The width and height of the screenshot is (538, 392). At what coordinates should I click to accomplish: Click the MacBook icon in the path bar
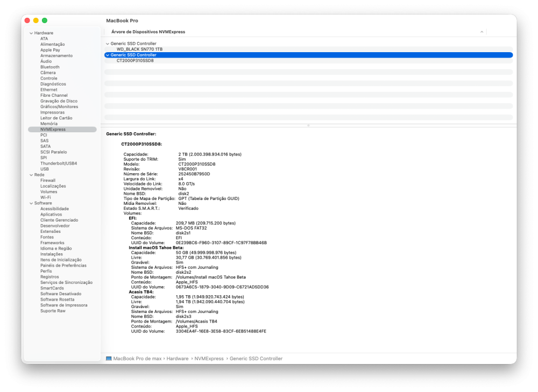(x=109, y=358)
